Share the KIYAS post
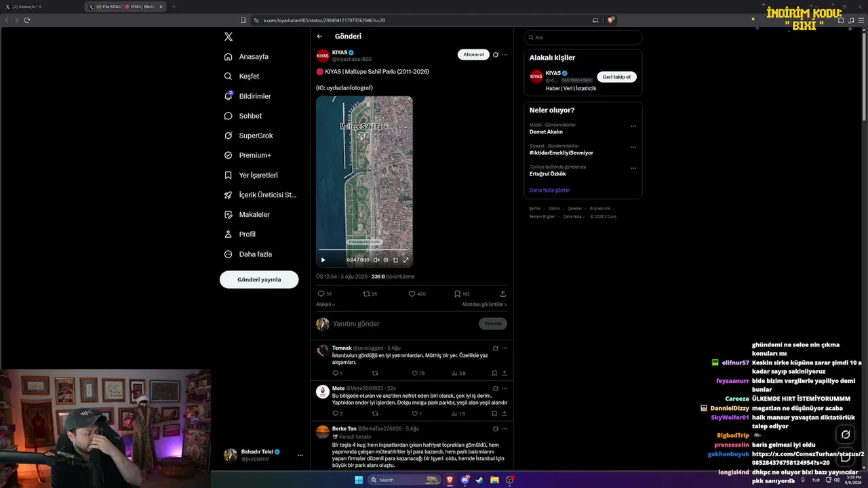 pos(502,293)
